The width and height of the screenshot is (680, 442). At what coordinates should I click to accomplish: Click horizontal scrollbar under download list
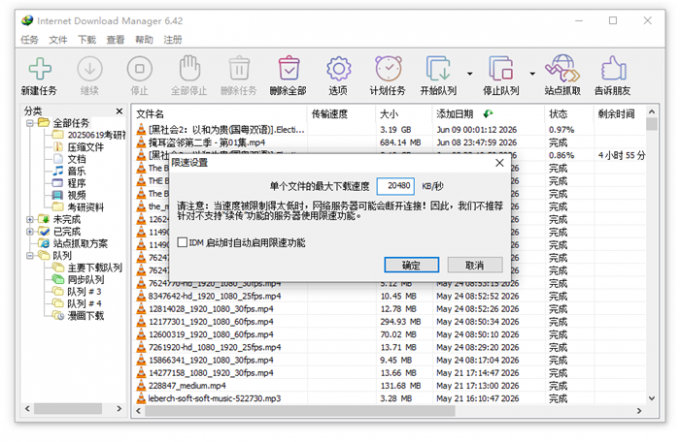pyautogui.click(x=300, y=410)
